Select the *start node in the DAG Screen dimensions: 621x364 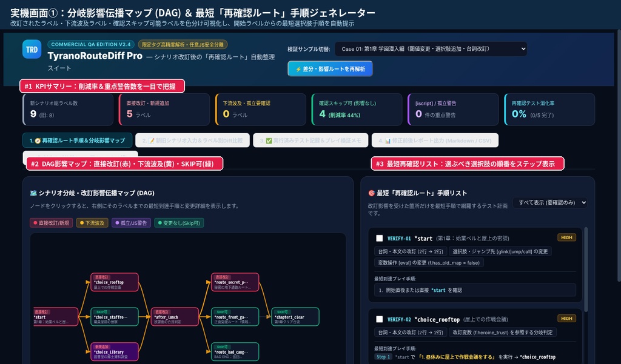tap(55, 317)
